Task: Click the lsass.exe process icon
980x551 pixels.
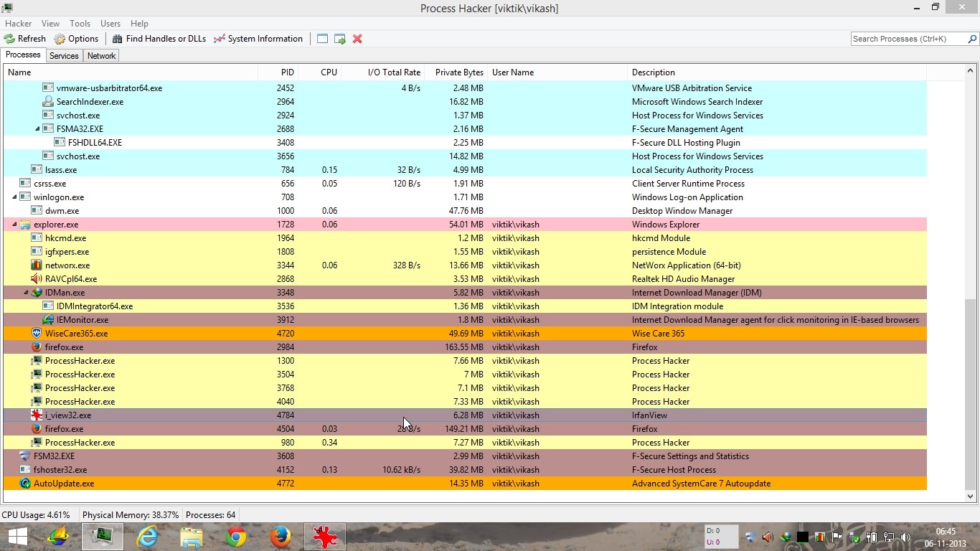Action: [37, 170]
